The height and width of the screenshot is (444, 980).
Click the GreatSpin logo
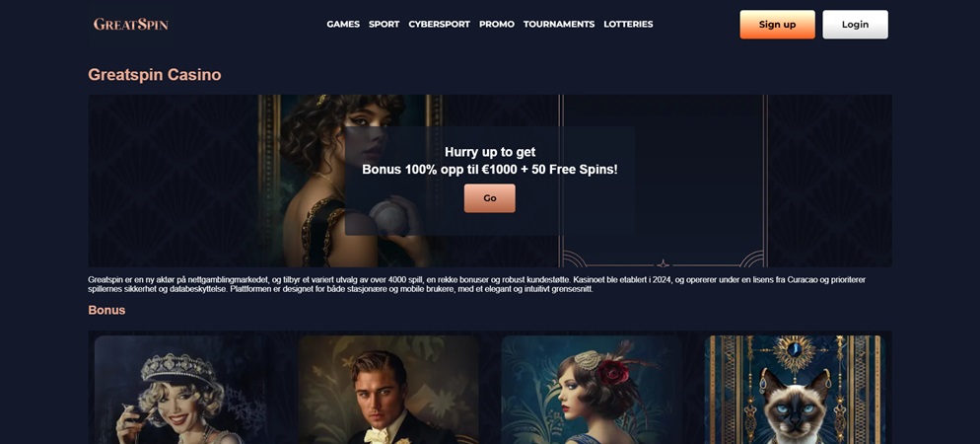(x=130, y=25)
